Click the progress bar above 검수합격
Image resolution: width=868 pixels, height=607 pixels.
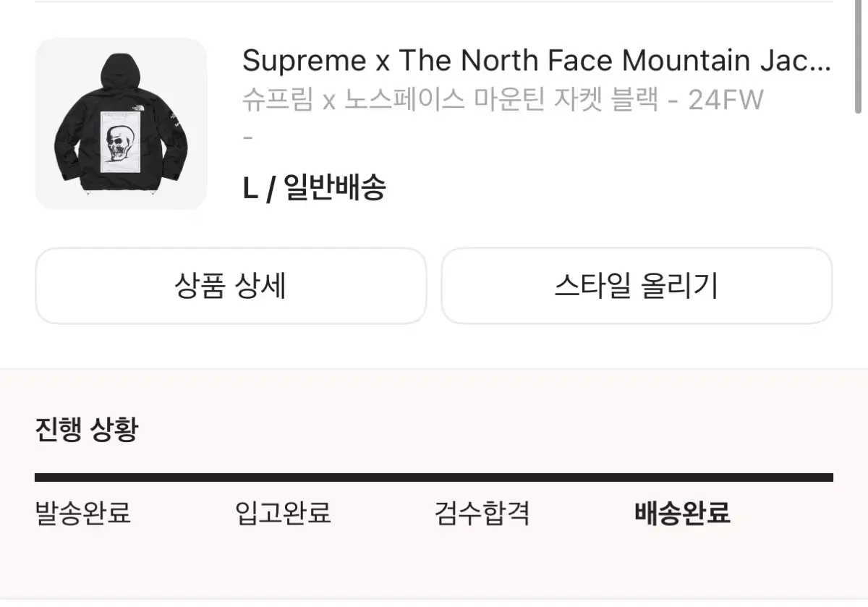tap(482, 477)
